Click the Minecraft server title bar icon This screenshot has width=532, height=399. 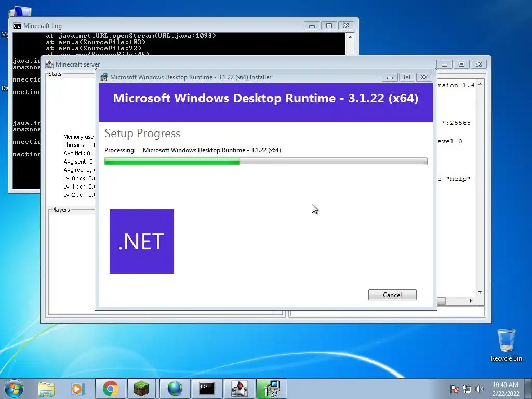49,64
